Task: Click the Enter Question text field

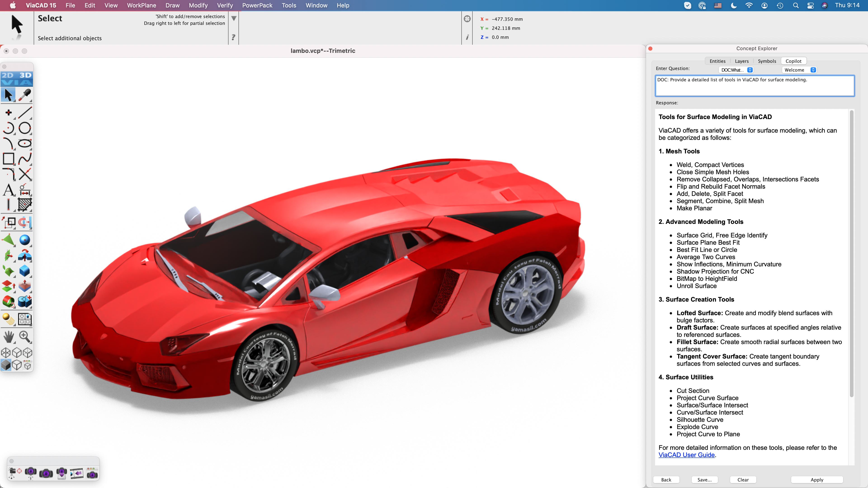Action: tap(755, 86)
